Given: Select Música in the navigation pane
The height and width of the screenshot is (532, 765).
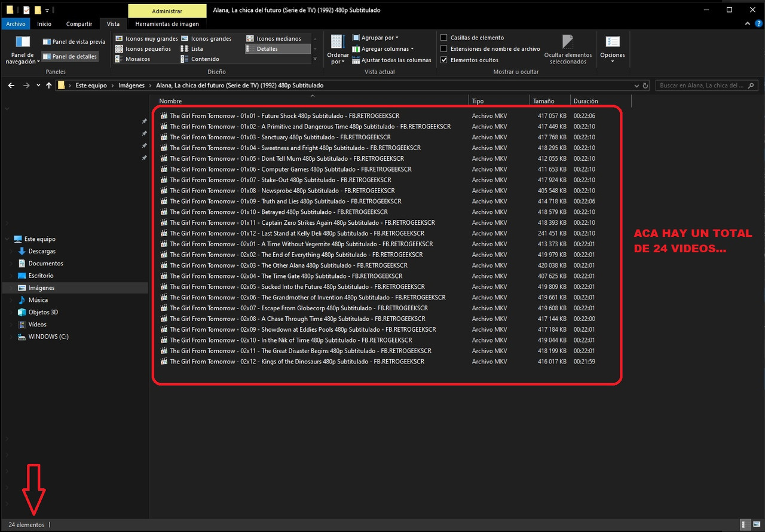Looking at the screenshot, I should click(38, 300).
